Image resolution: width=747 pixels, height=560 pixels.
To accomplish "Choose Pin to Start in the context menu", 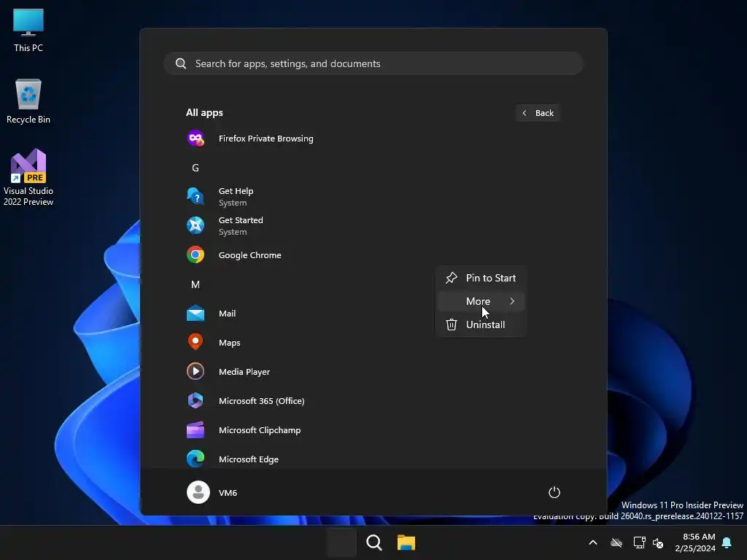I will pos(481,278).
